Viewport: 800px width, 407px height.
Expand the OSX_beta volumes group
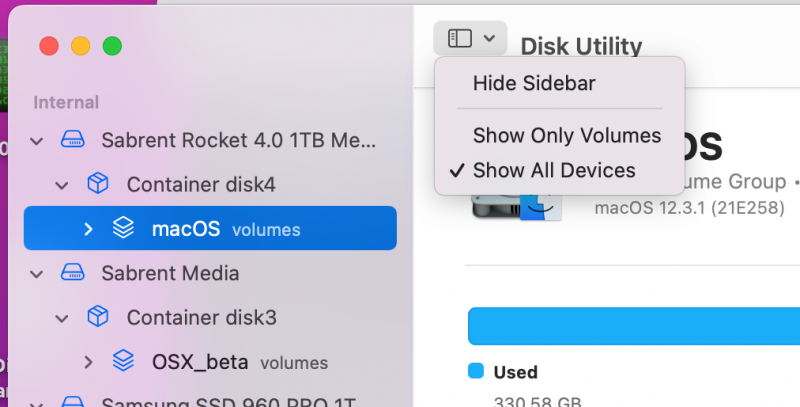pos(88,361)
